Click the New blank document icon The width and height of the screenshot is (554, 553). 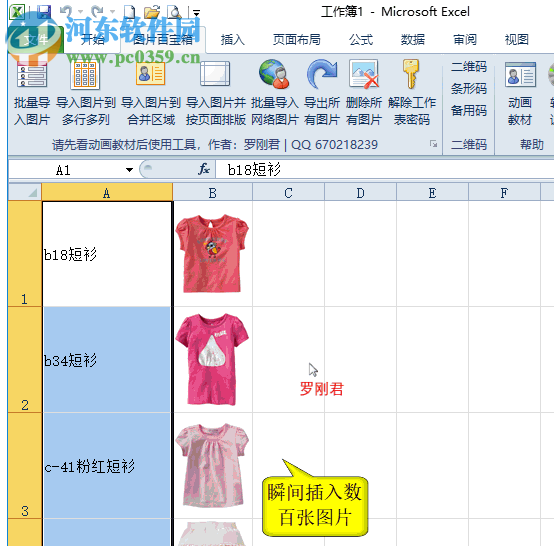click(129, 12)
